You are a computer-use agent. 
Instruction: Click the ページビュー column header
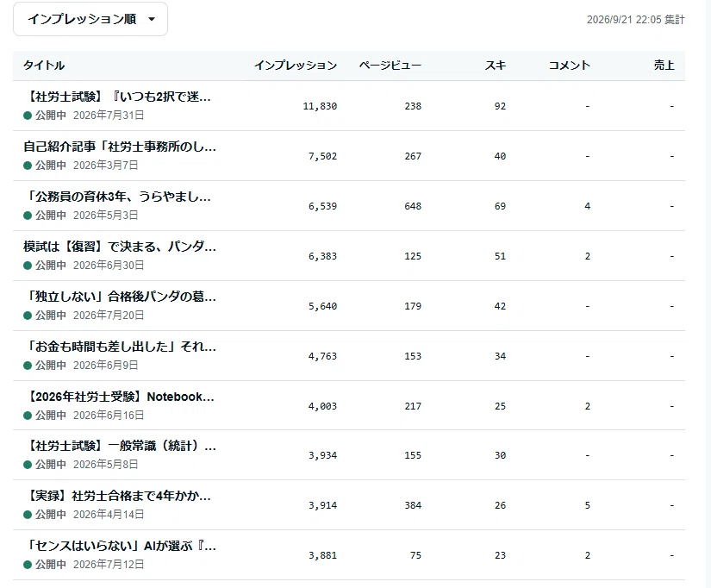390,66
